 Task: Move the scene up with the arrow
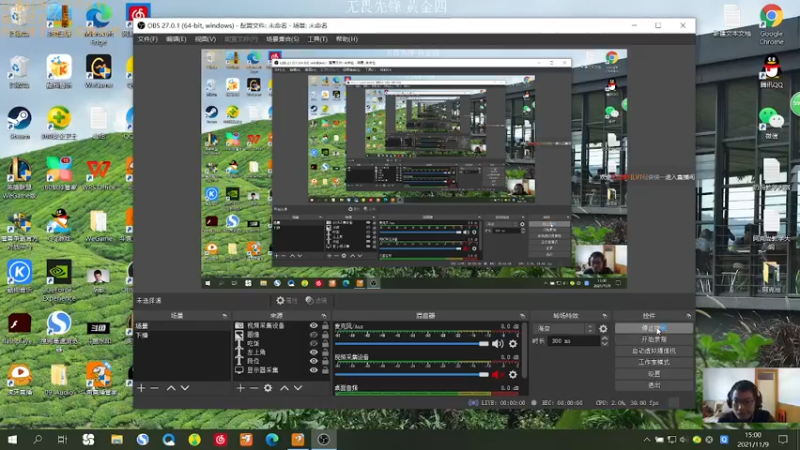(x=171, y=388)
